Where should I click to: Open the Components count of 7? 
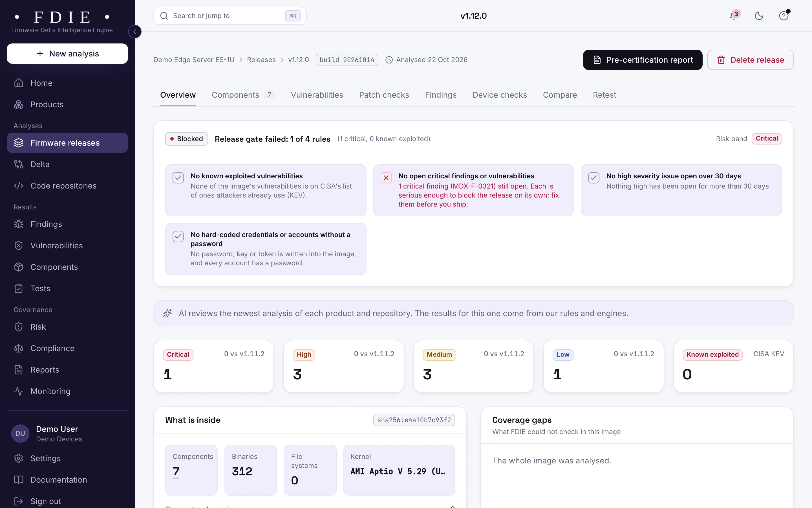tap(176, 472)
